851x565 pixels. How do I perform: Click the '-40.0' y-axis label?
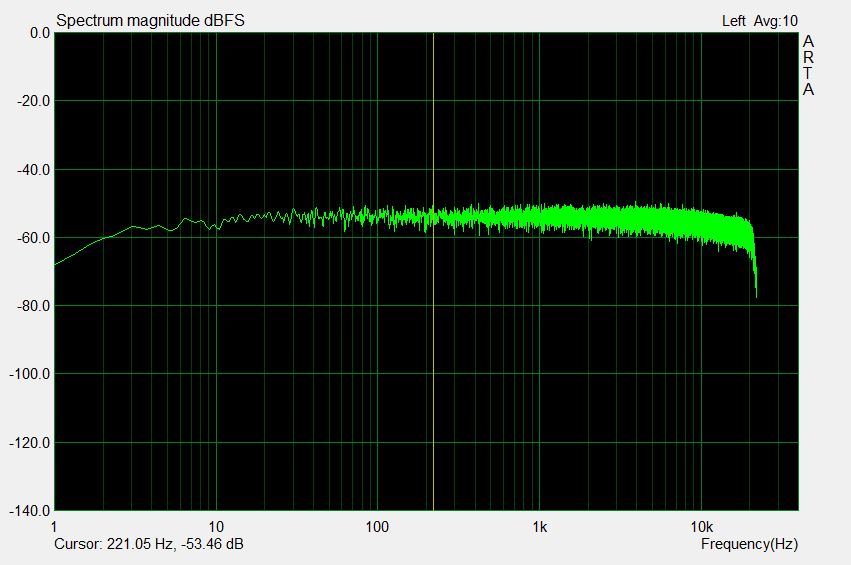[x=34, y=170]
